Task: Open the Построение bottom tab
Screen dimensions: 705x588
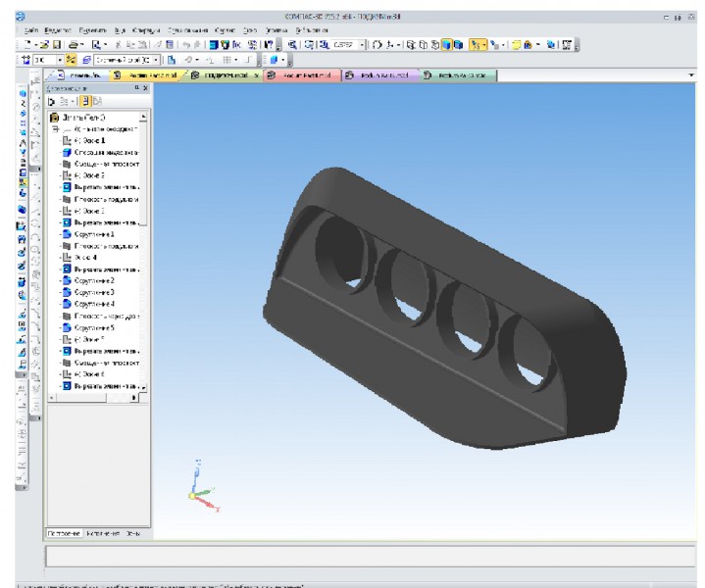Action: pyautogui.click(x=64, y=533)
